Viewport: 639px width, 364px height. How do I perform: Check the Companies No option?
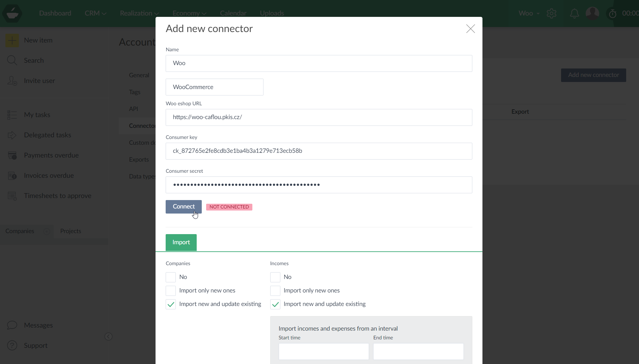[171, 277]
